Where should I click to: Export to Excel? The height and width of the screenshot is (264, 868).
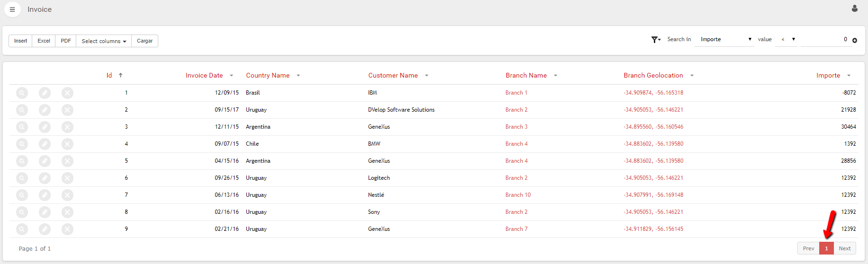tap(44, 41)
